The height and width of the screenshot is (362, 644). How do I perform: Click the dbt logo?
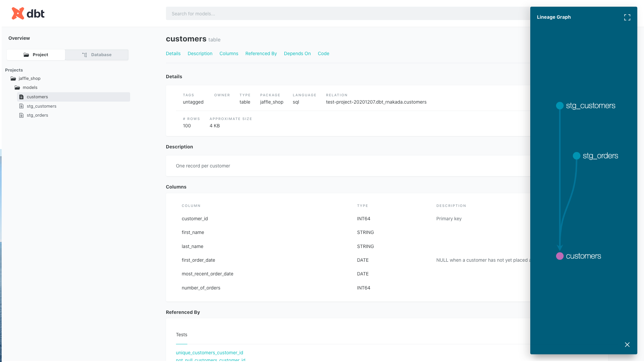pyautogui.click(x=28, y=13)
